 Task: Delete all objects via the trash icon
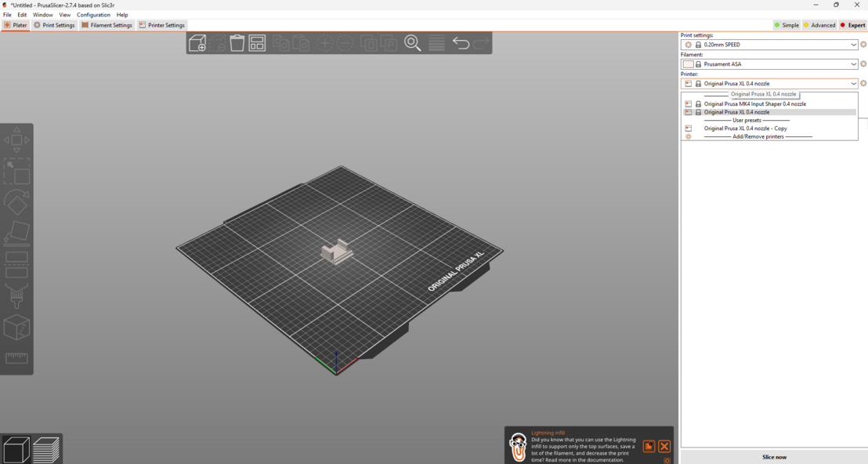(x=237, y=44)
